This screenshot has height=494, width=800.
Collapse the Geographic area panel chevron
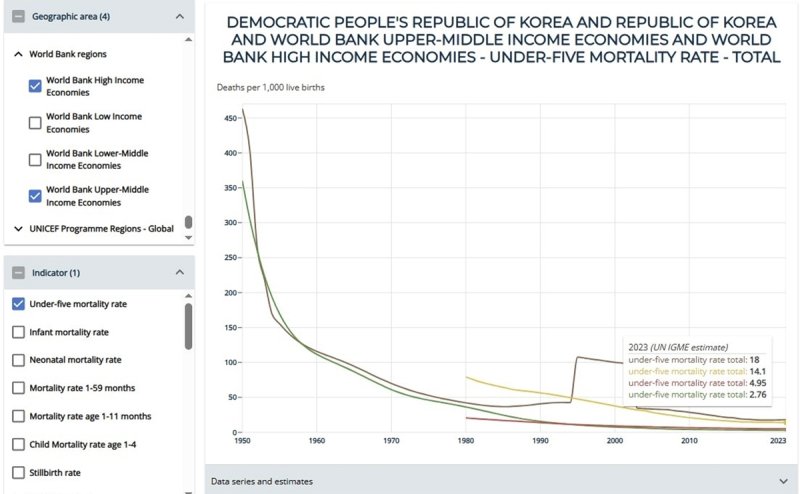click(179, 17)
